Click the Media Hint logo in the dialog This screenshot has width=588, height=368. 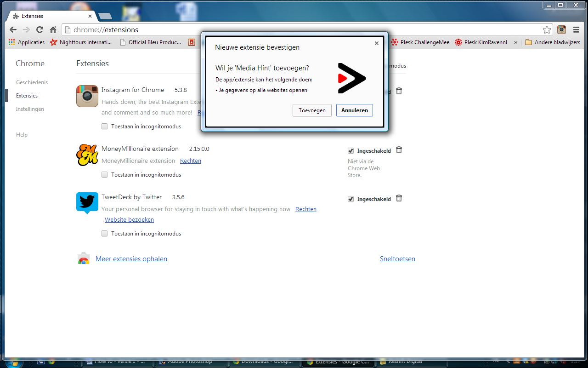point(351,79)
